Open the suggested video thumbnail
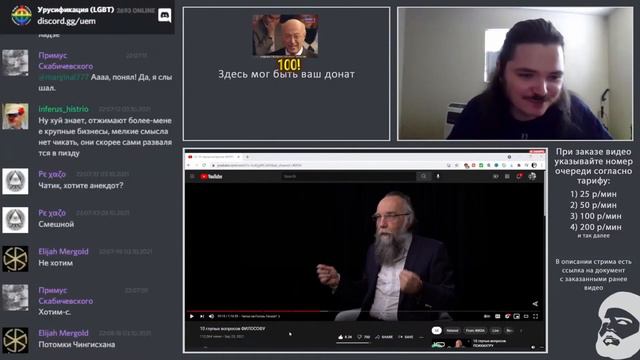 point(451,344)
